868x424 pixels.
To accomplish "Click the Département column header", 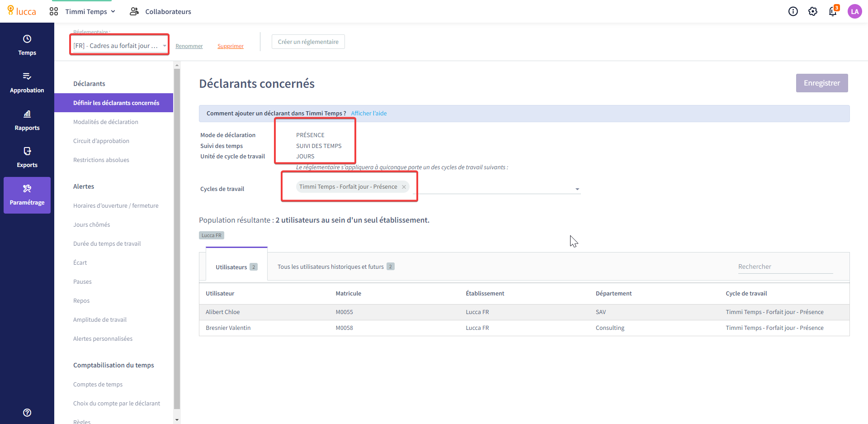I will pyautogui.click(x=614, y=293).
